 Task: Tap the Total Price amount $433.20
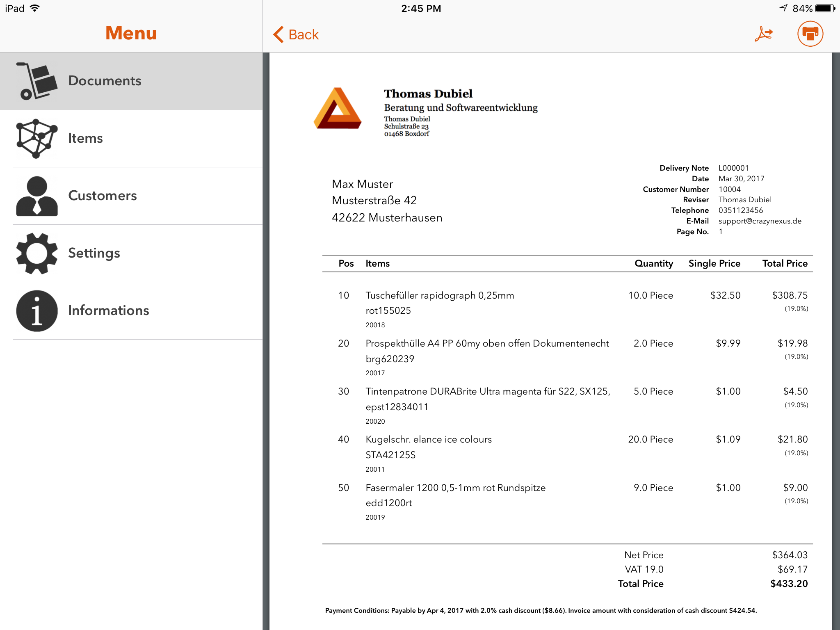coord(789,584)
